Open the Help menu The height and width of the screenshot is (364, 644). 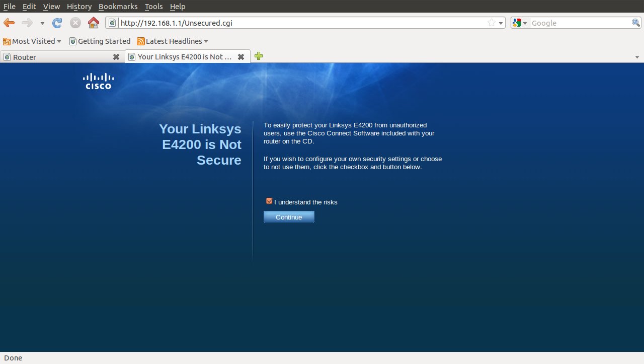click(178, 7)
